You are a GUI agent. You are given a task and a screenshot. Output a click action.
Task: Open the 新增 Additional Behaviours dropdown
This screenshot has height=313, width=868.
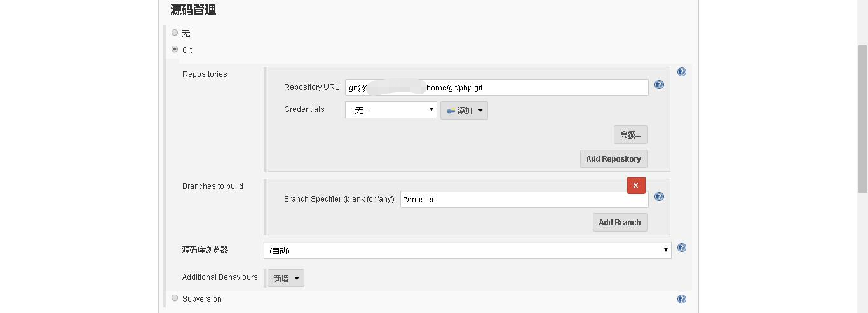click(285, 278)
